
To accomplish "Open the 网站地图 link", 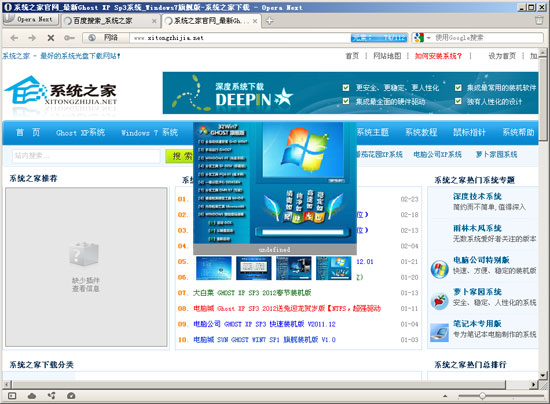I will (387, 56).
